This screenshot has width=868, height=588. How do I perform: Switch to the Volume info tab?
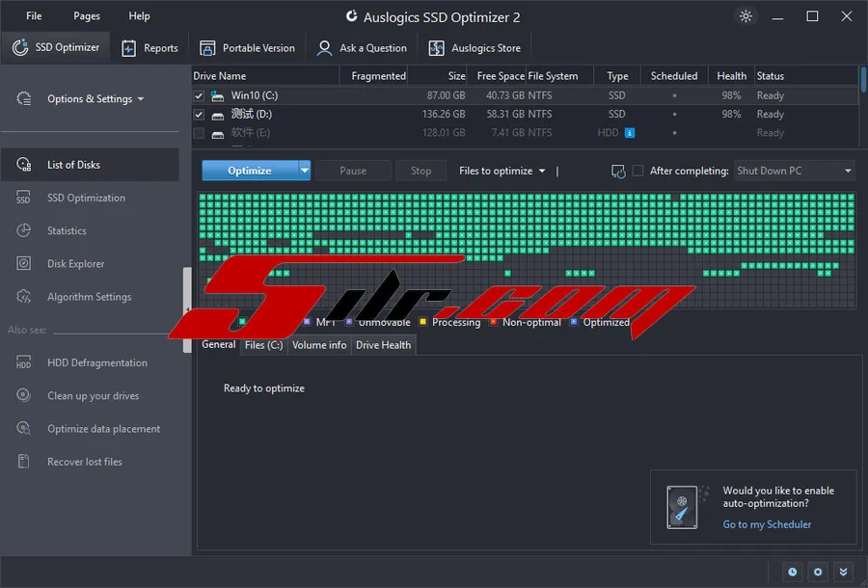(319, 345)
